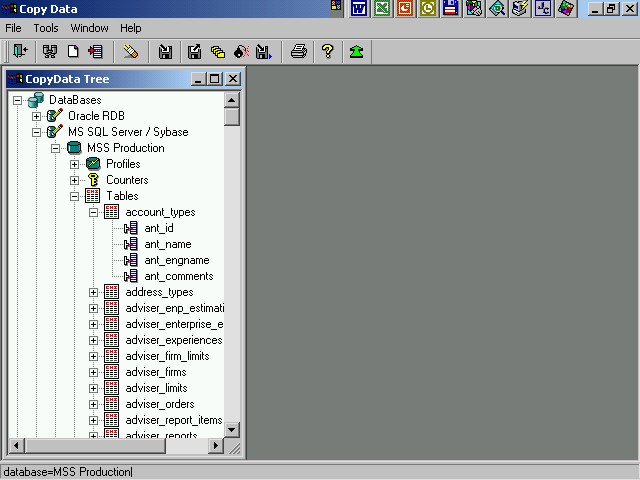The width and height of the screenshot is (640, 480).
Task: Click the blank new document toolbar icon
Action: click(73, 52)
